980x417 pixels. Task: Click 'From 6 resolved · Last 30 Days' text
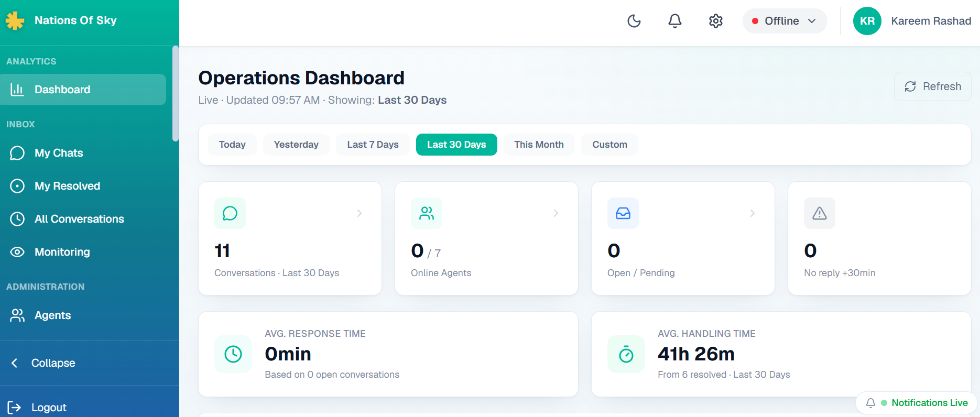724,375
